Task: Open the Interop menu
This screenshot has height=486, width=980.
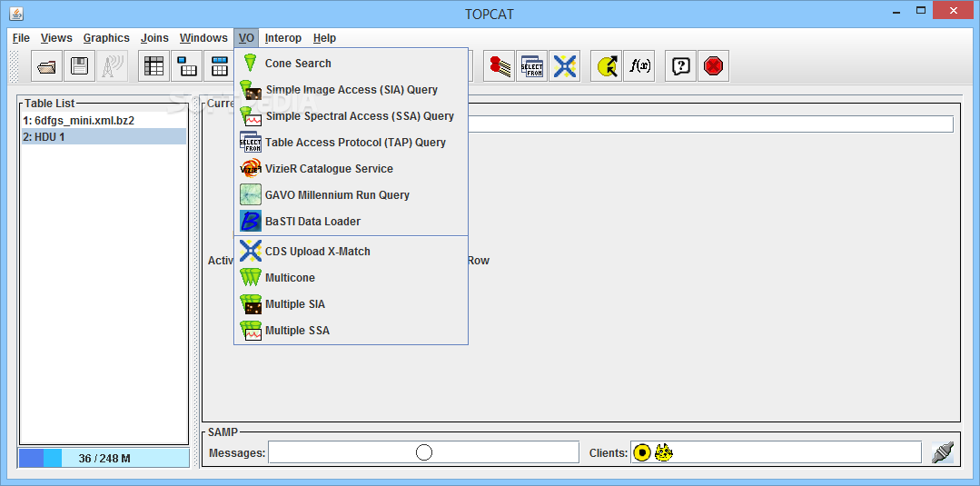Action: click(283, 38)
